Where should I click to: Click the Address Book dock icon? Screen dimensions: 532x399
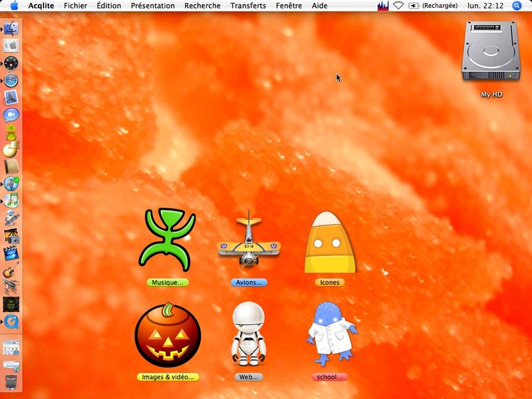point(11,166)
